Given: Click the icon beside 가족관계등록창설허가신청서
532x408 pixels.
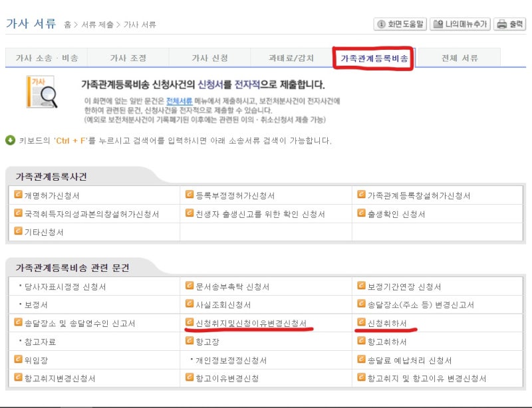Looking at the screenshot, I should [x=361, y=194].
